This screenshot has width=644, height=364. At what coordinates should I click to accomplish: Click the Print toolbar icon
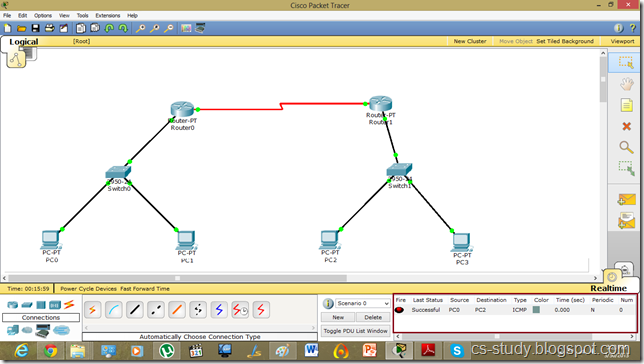click(x=50, y=28)
